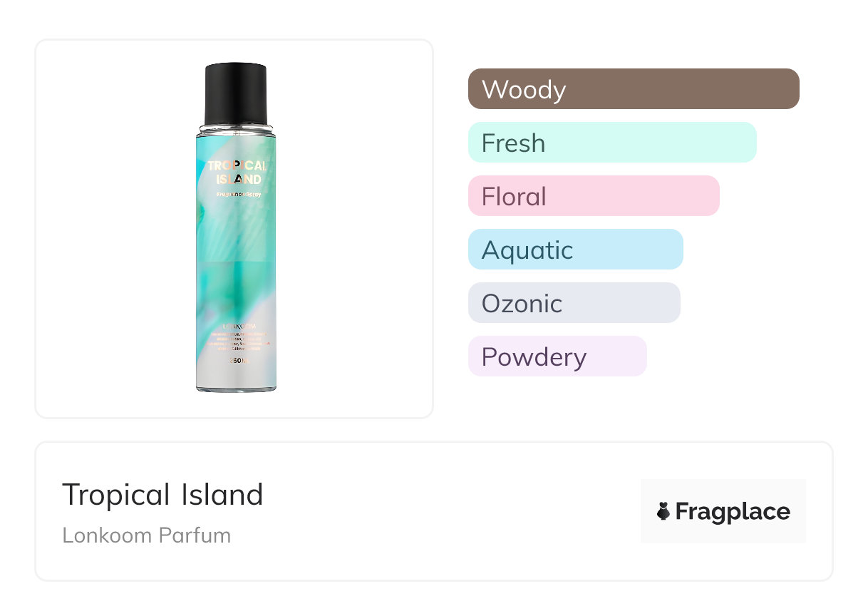Select the gray Ozonic accord bar
The width and height of the screenshot is (868, 616).
coord(574,303)
